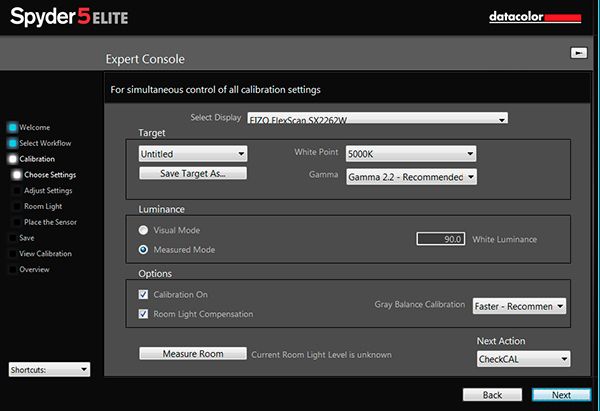Click the datacolor logo
Viewport: 600px width, 411px height.
click(535, 17)
